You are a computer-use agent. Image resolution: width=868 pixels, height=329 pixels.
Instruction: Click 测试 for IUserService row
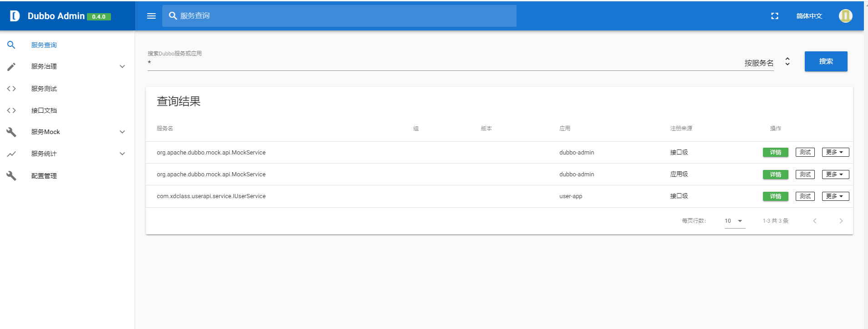click(x=805, y=196)
